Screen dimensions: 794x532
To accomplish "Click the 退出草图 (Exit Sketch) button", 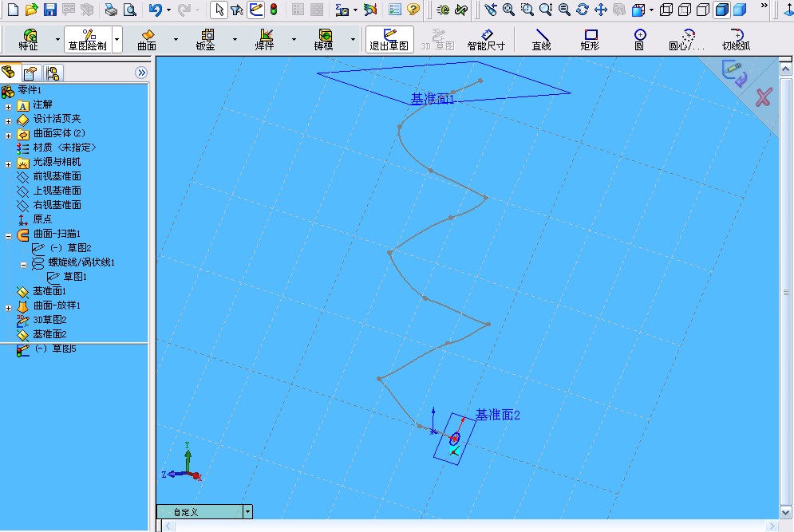I will click(x=389, y=40).
